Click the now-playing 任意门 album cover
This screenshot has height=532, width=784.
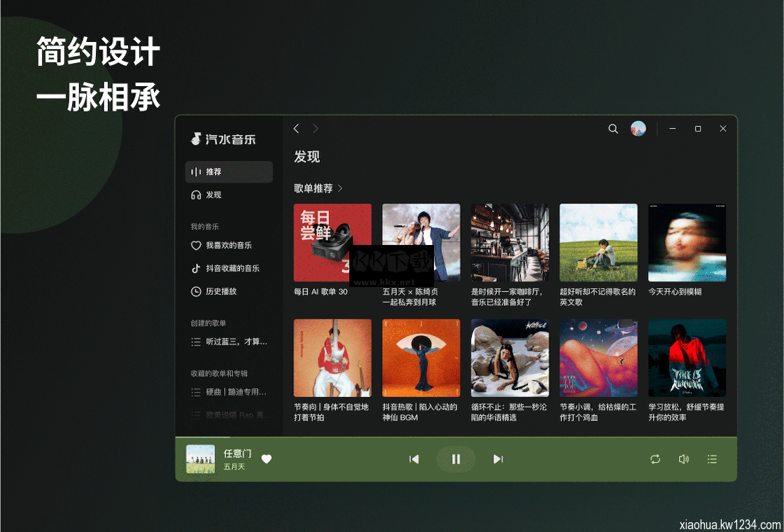[200, 459]
